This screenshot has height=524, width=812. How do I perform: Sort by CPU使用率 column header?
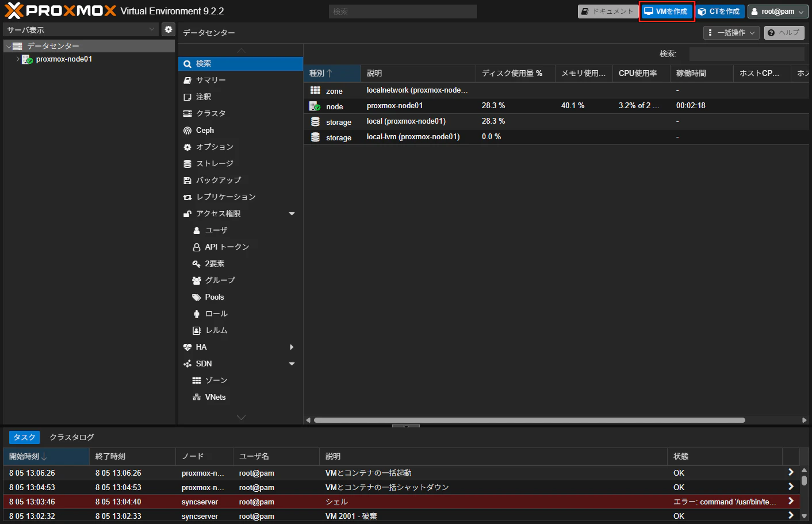tap(641, 73)
